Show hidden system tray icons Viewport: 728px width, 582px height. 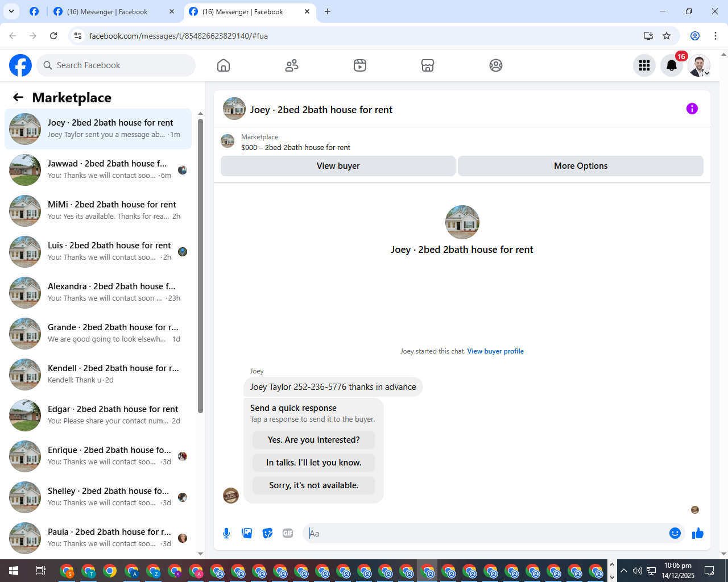pos(624,571)
